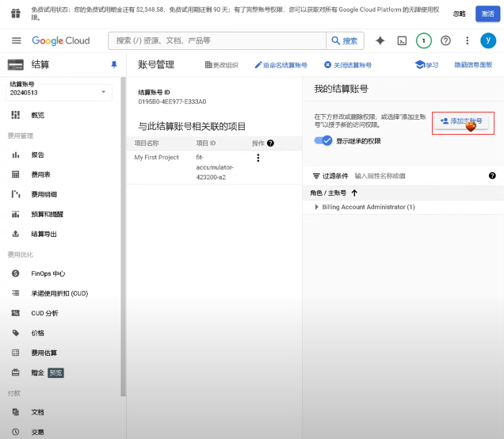The height and width of the screenshot is (439, 504).
Task: Open 费用估算 in the sidebar
Action: tap(44, 353)
